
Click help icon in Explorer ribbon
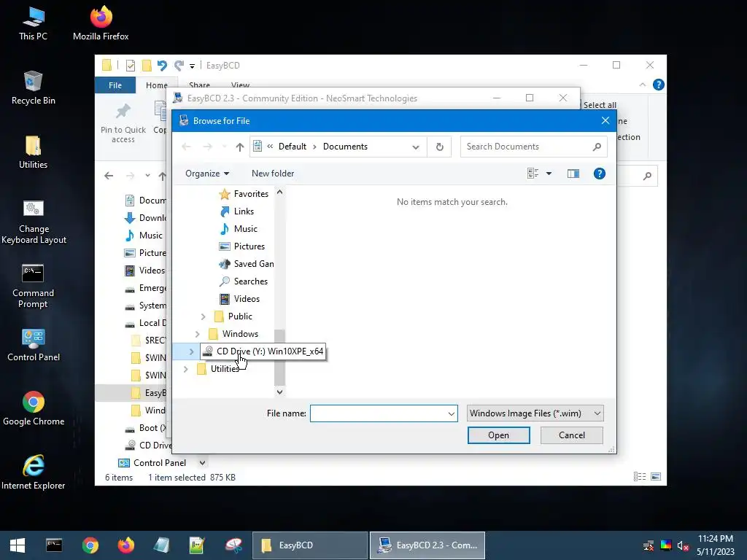click(x=659, y=85)
